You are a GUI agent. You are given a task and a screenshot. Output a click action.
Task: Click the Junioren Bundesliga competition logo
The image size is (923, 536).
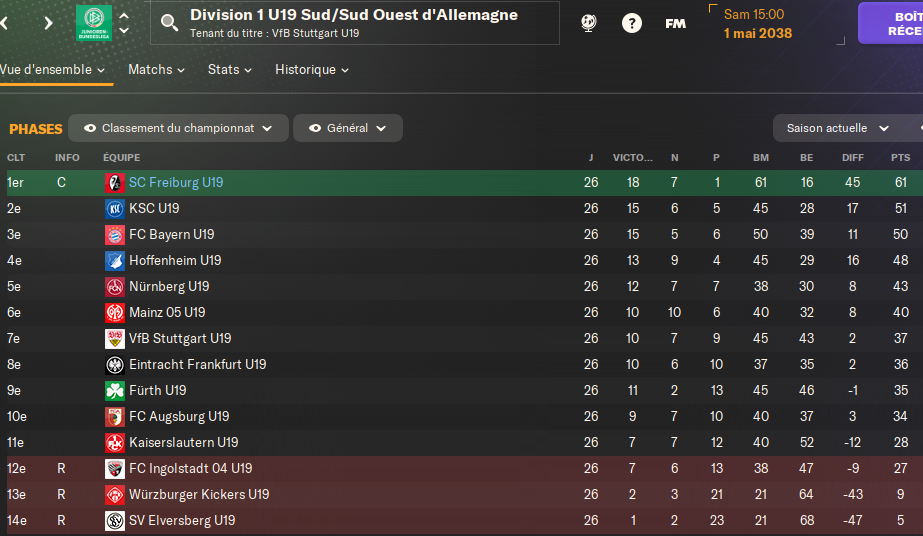(93, 22)
